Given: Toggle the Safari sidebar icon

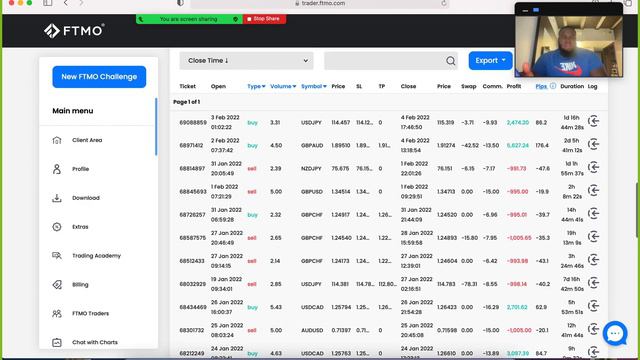Looking at the screenshot, I should pyautogui.click(x=48, y=3).
